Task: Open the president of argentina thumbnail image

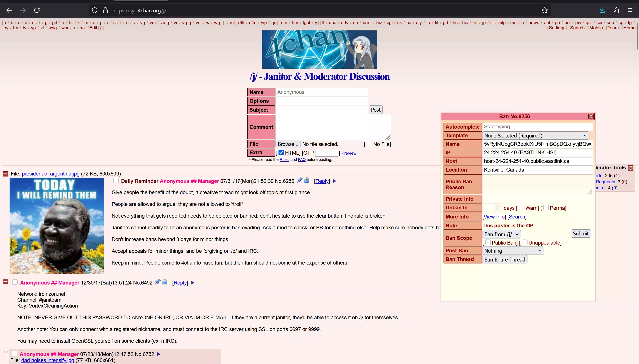Action: (x=57, y=225)
